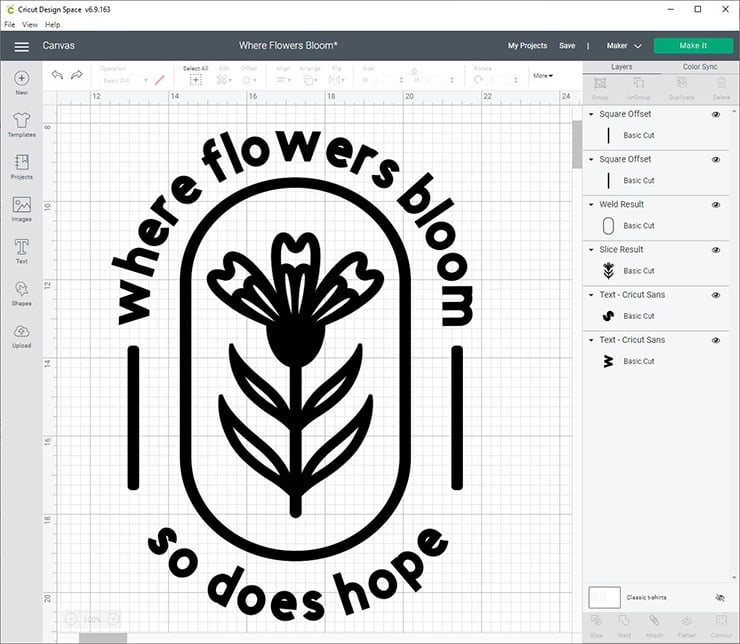Image resolution: width=740 pixels, height=644 pixels.
Task: Select the Text tool
Action: pos(21,251)
